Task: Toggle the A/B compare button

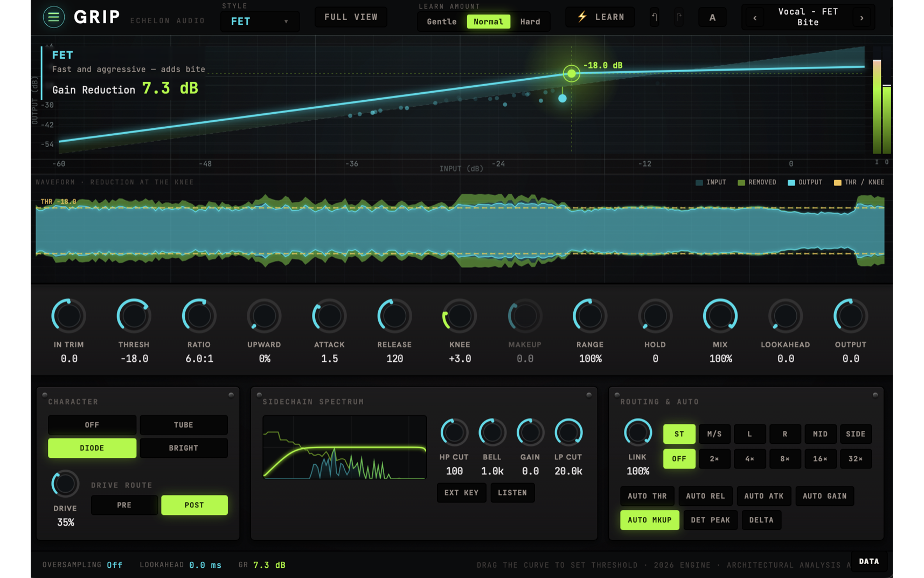Action: pos(712,17)
